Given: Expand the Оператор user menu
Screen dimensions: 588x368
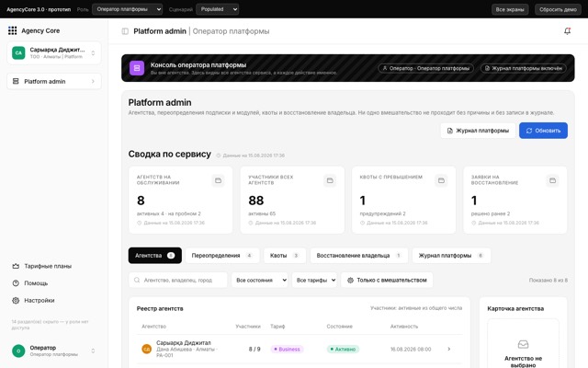Looking at the screenshot, I should pos(93,351).
